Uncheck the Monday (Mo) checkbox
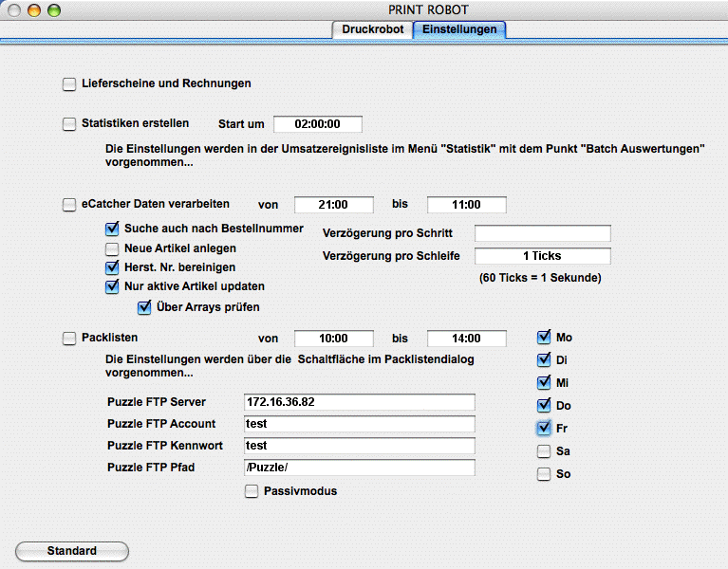Viewport: 728px width, 569px height. (x=544, y=338)
